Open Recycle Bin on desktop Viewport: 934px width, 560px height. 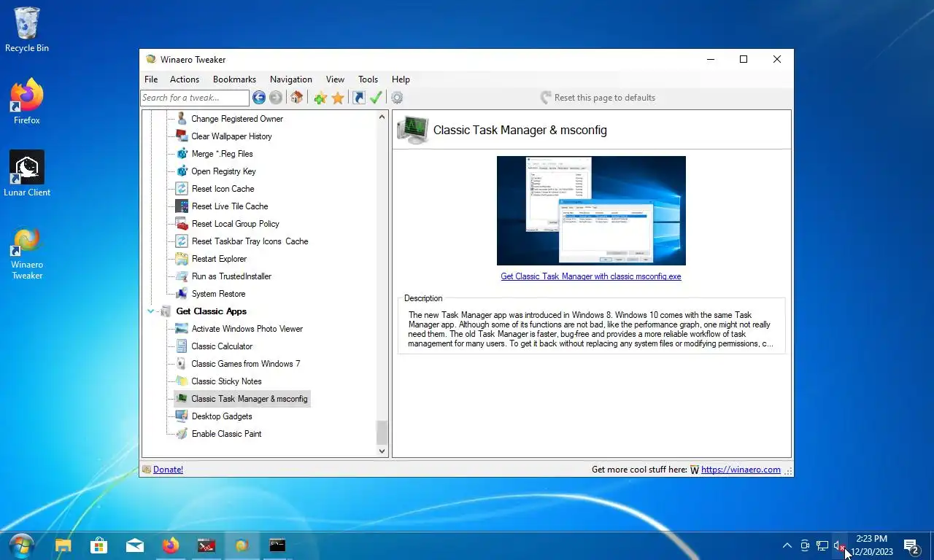click(27, 29)
